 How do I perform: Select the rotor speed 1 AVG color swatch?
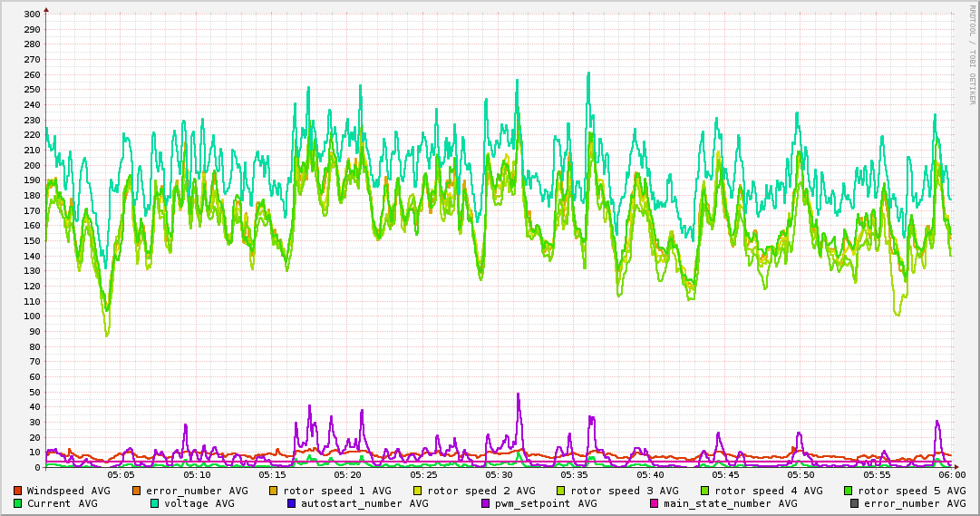273,491
